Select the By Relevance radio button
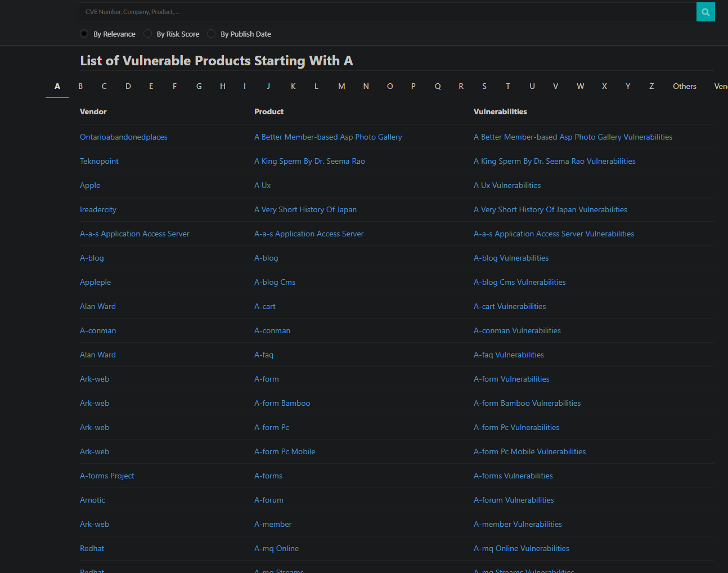Viewport: 728px width, 573px height. [84, 34]
